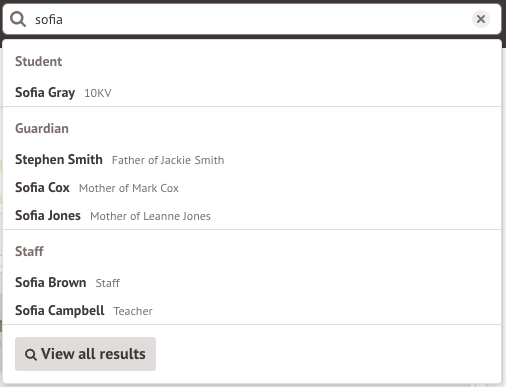Image resolution: width=506 pixels, height=387 pixels.
Task: Click the Staff role label beside Sofia Brown
Action: coord(108,283)
